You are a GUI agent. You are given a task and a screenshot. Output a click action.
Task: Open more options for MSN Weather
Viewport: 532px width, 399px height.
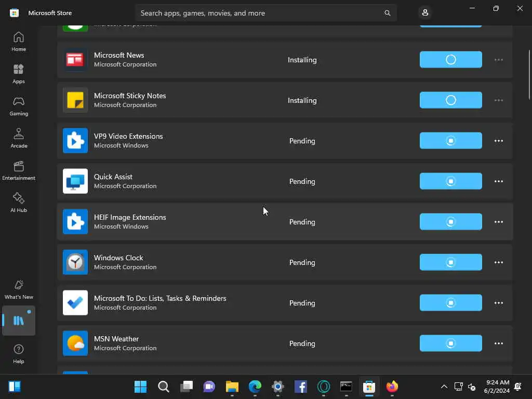pyautogui.click(x=498, y=343)
